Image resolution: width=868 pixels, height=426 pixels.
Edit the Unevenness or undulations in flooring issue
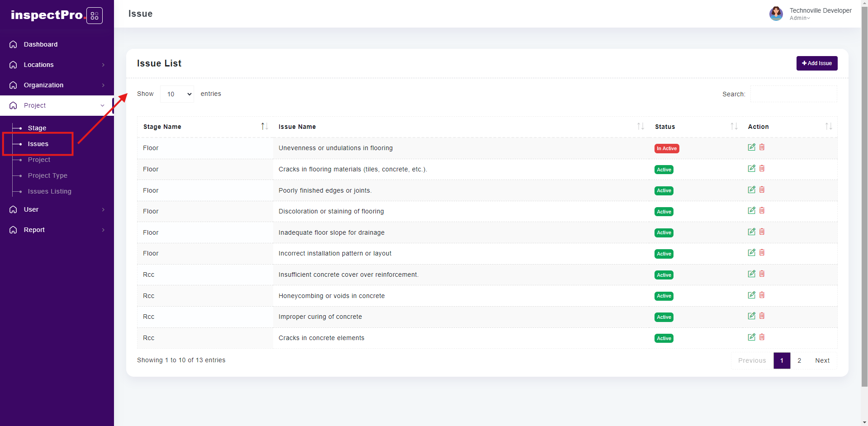click(751, 147)
